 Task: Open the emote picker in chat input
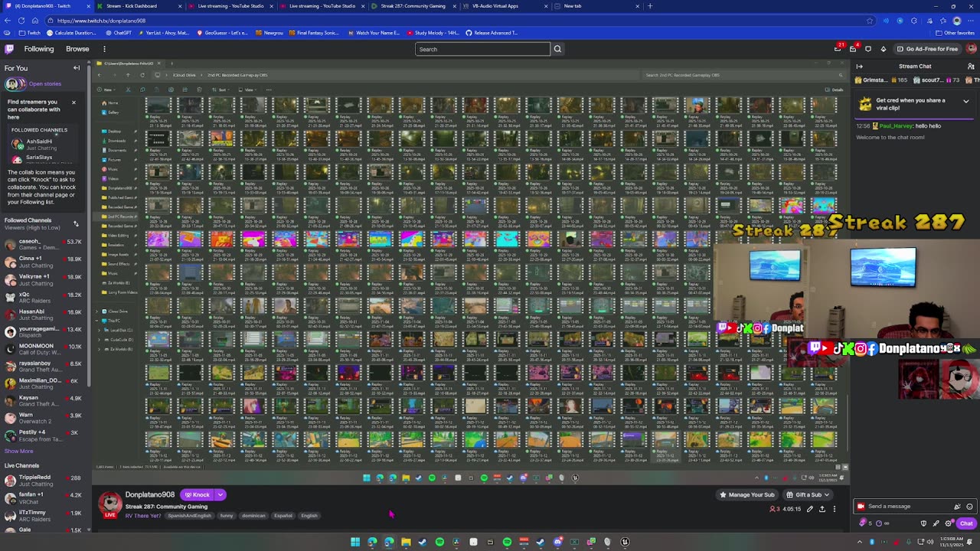(969, 507)
